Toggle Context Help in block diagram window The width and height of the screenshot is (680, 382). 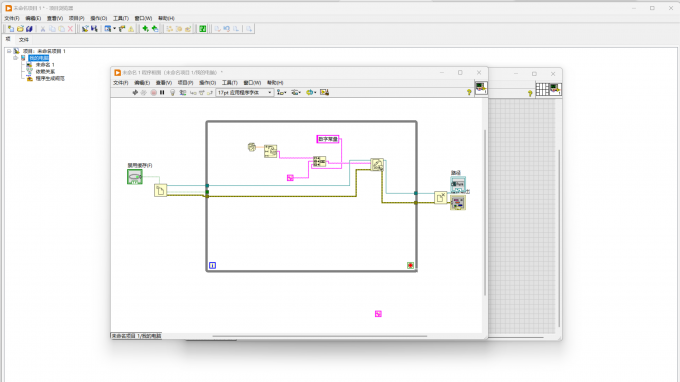point(469,92)
